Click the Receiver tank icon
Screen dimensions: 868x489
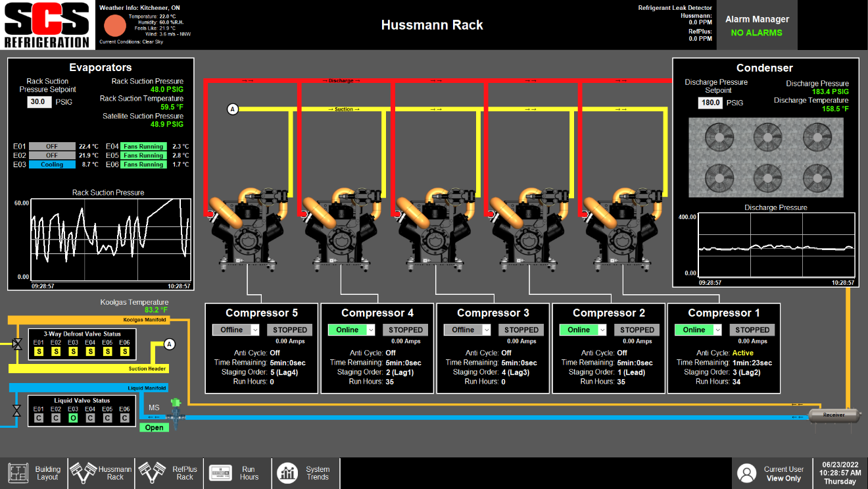click(x=834, y=415)
